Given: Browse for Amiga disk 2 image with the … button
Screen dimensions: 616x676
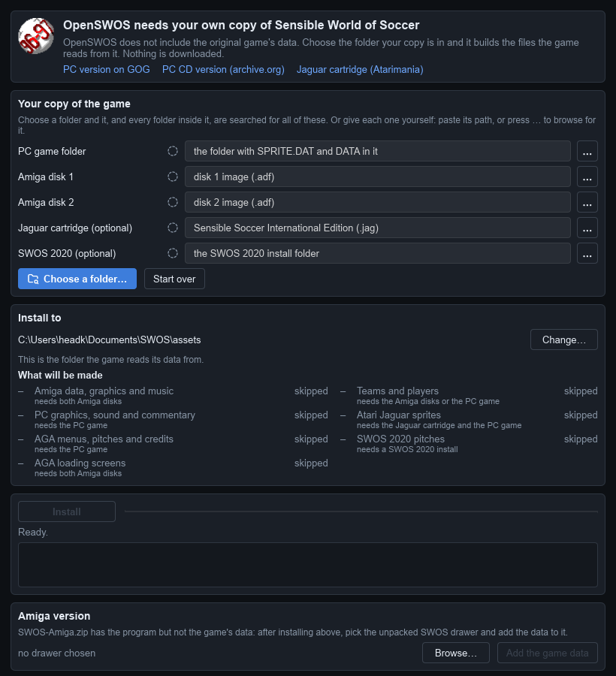Looking at the screenshot, I should coord(587,202).
